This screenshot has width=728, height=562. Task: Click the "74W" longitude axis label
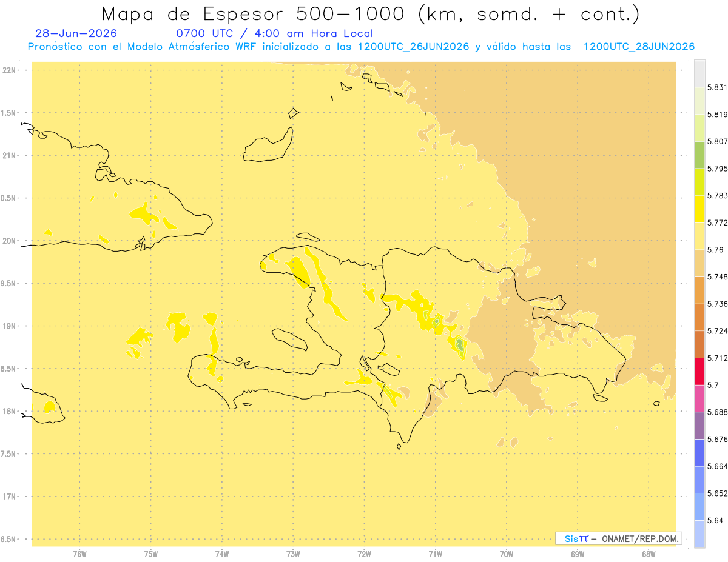[x=222, y=554]
